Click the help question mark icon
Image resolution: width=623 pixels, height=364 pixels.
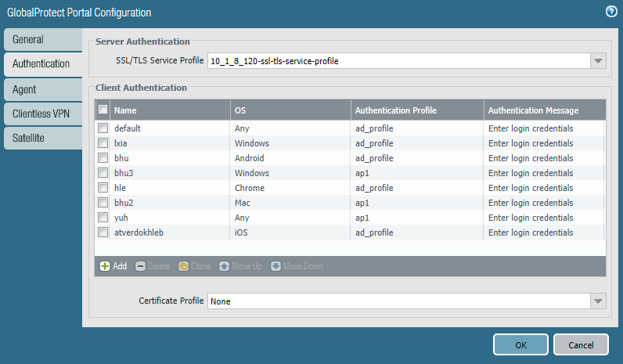click(610, 12)
